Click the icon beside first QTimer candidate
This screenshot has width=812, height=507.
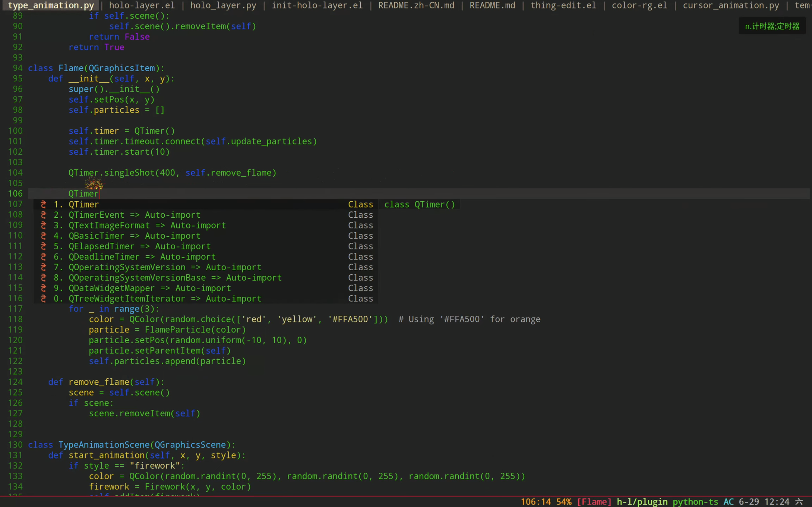pos(43,204)
